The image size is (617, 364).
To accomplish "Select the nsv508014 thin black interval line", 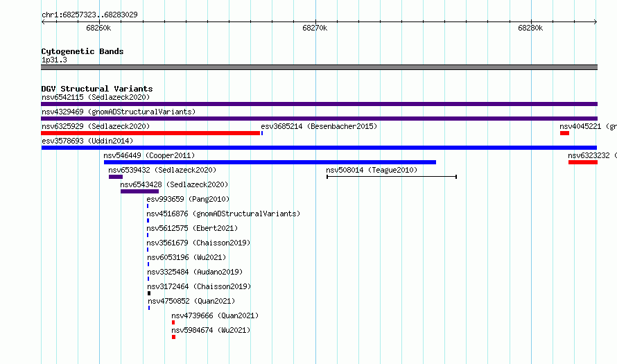I will tap(392, 177).
